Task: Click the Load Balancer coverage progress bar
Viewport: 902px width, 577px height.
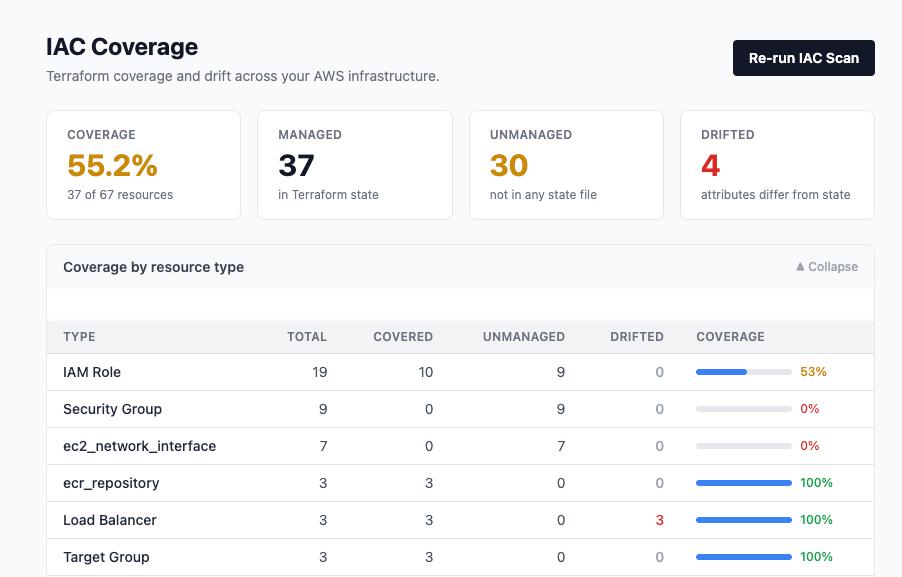Action: 744,520
